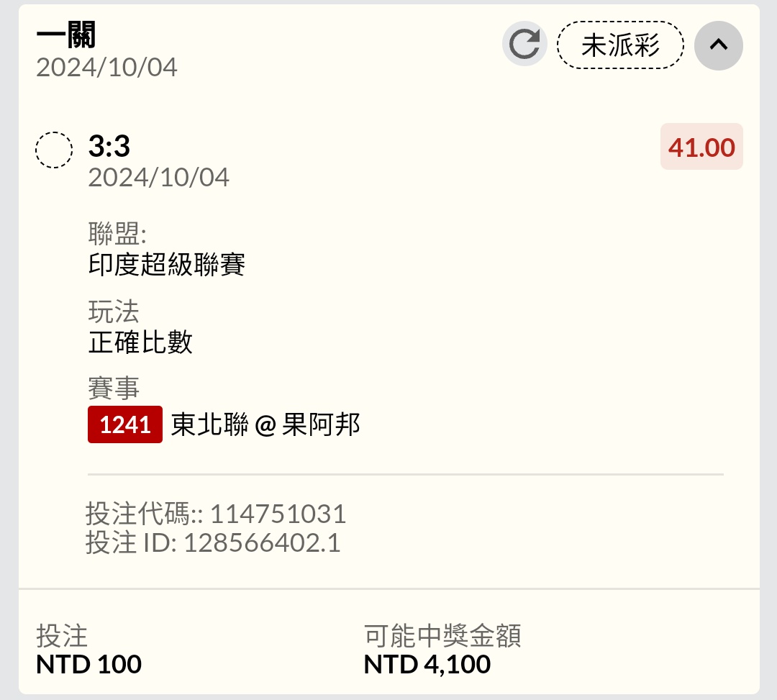Click the 2024/10/04 date under 一關
Screen dimensions: 777x700
(106, 68)
